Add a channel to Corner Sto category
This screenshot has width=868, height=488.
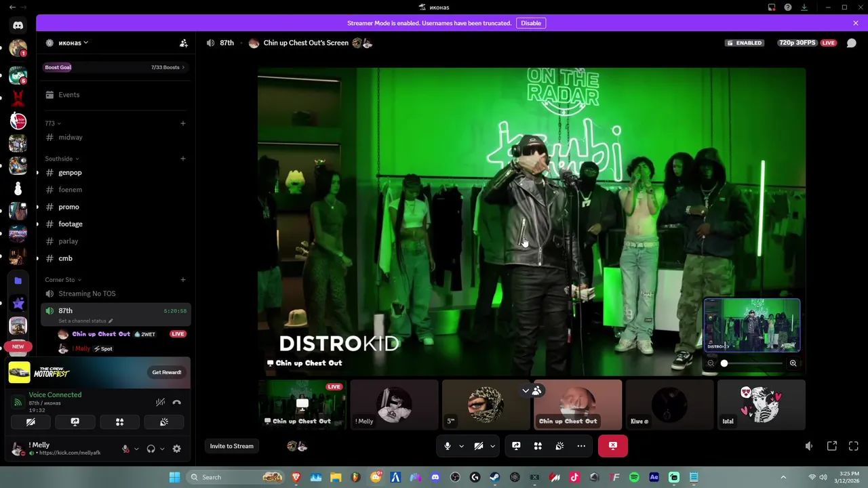(x=183, y=280)
